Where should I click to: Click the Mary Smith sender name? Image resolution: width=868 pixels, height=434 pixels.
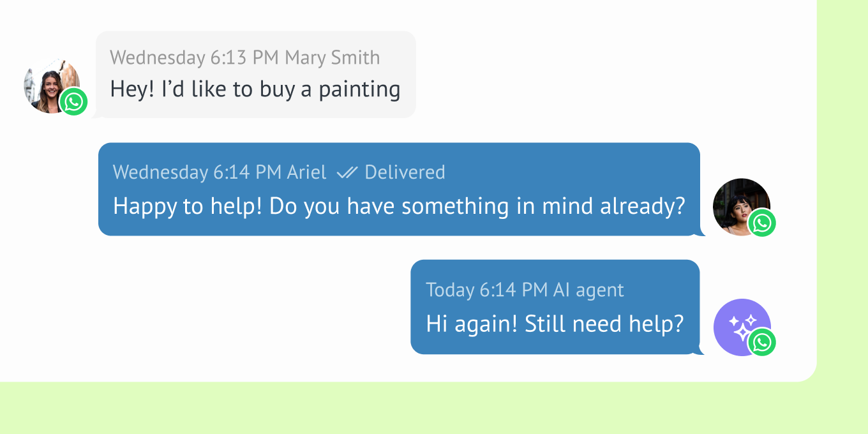(x=332, y=57)
